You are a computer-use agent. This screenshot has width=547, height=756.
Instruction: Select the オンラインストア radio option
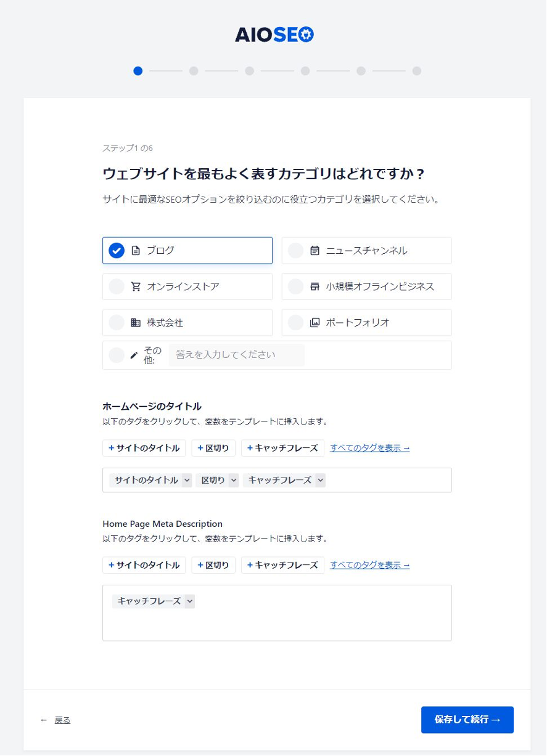(117, 287)
